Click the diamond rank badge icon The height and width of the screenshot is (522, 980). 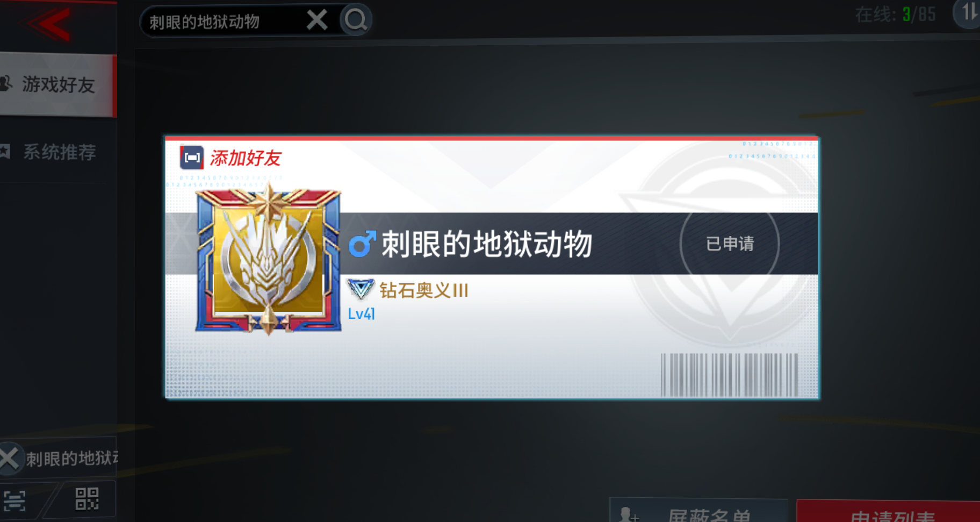(x=361, y=289)
